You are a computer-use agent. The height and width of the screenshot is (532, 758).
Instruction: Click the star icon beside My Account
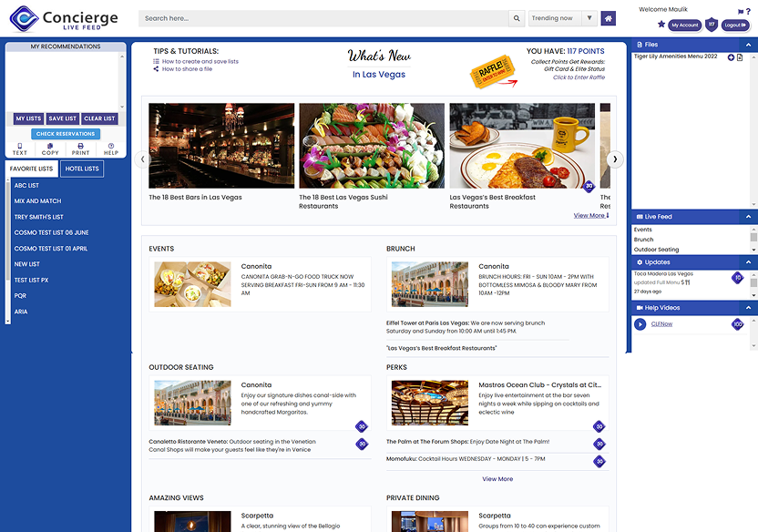[x=661, y=25]
